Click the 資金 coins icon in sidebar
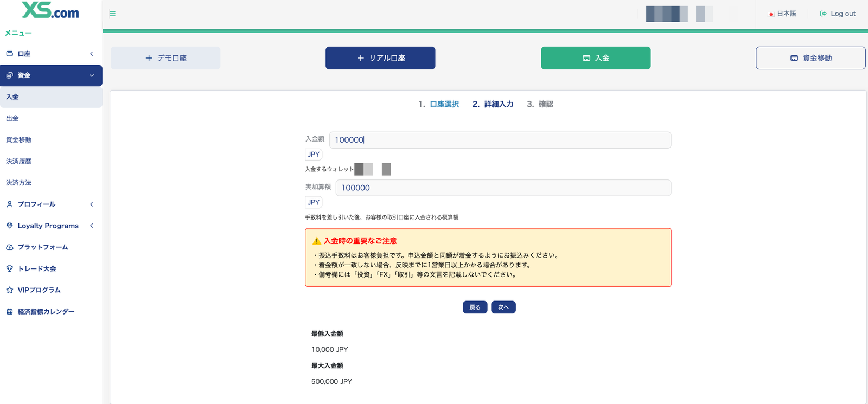The height and width of the screenshot is (404, 868). click(x=9, y=75)
